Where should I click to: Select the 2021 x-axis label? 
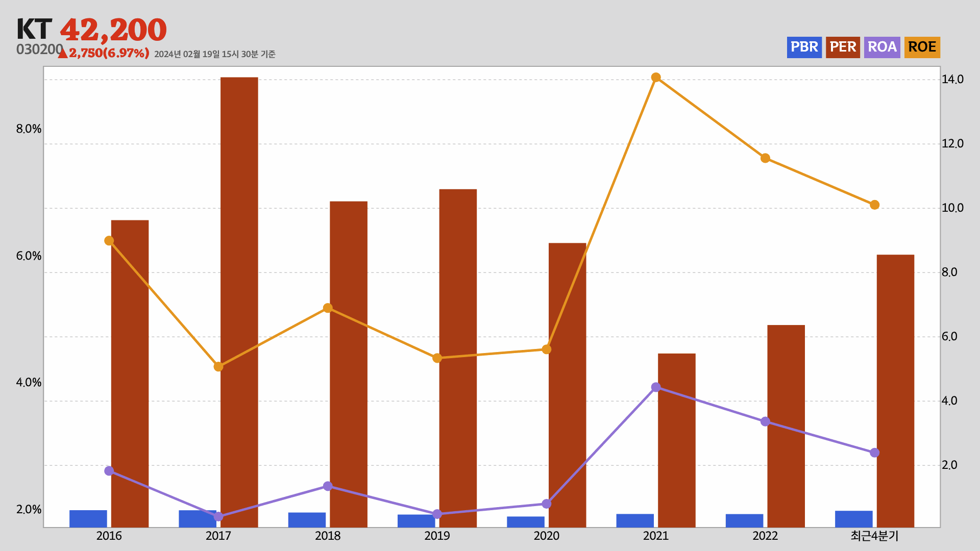click(656, 536)
